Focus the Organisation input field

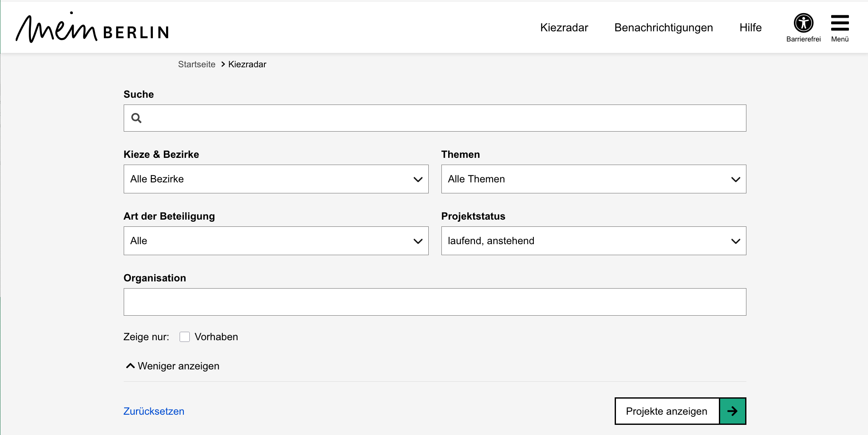[x=435, y=302]
